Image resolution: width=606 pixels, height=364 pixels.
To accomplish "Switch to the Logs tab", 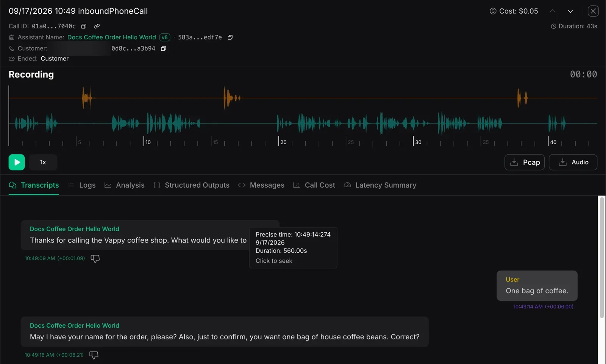I will pyautogui.click(x=82, y=185).
